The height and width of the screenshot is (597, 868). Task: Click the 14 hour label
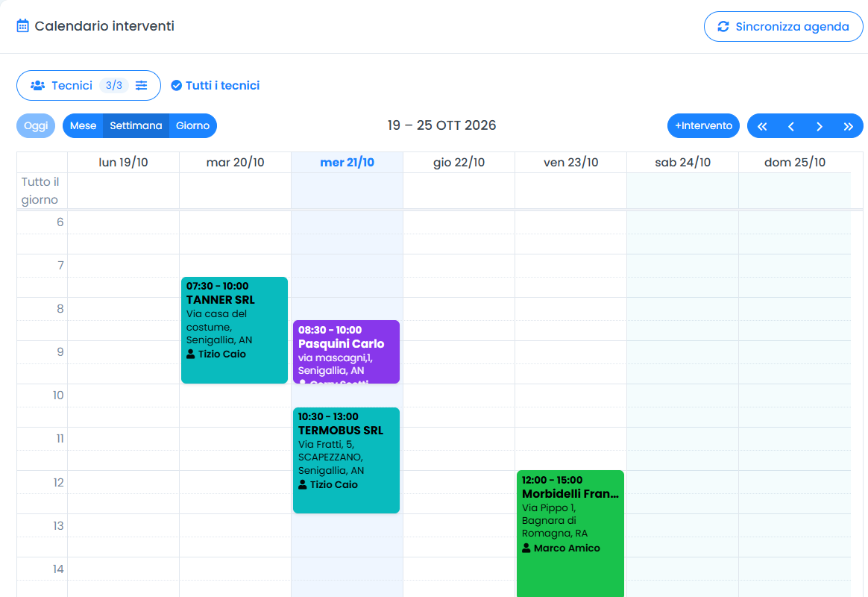click(x=58, y=569)
